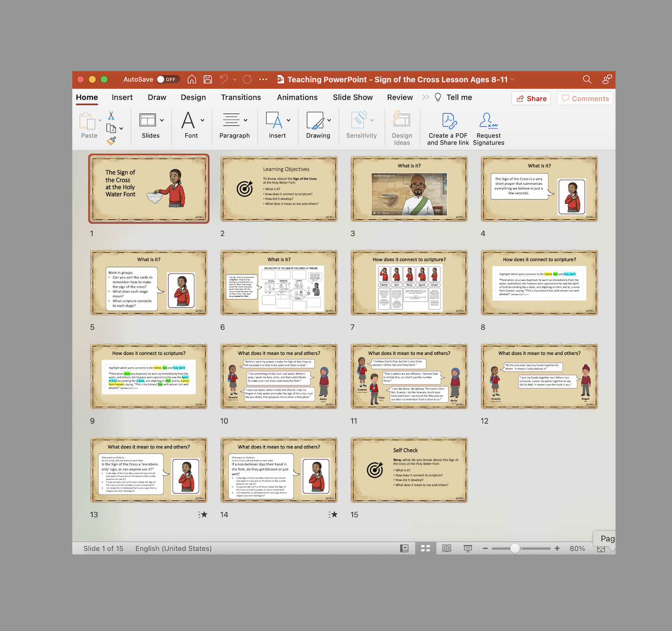
Task: Click the Save disk icon
Action: [208, 79]
